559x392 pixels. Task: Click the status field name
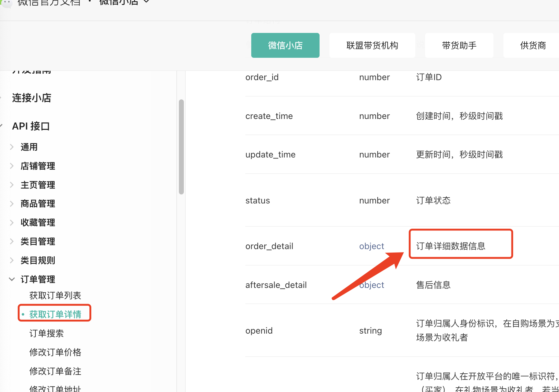coord(258,200)
